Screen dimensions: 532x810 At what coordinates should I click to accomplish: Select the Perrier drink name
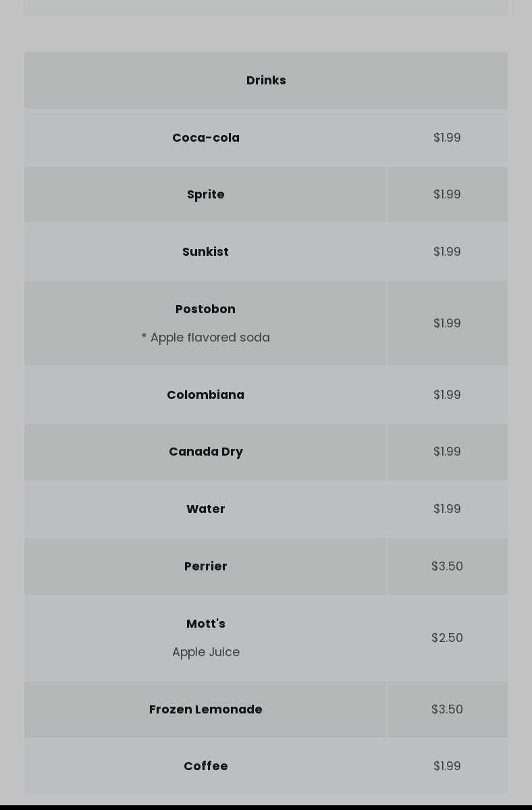[206, 566]
